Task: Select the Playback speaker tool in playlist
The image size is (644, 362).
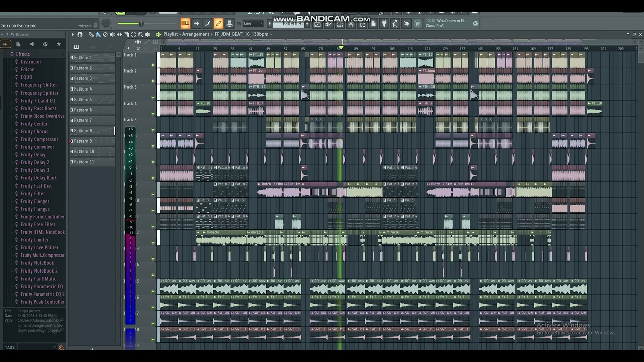Action: [147, 34]
